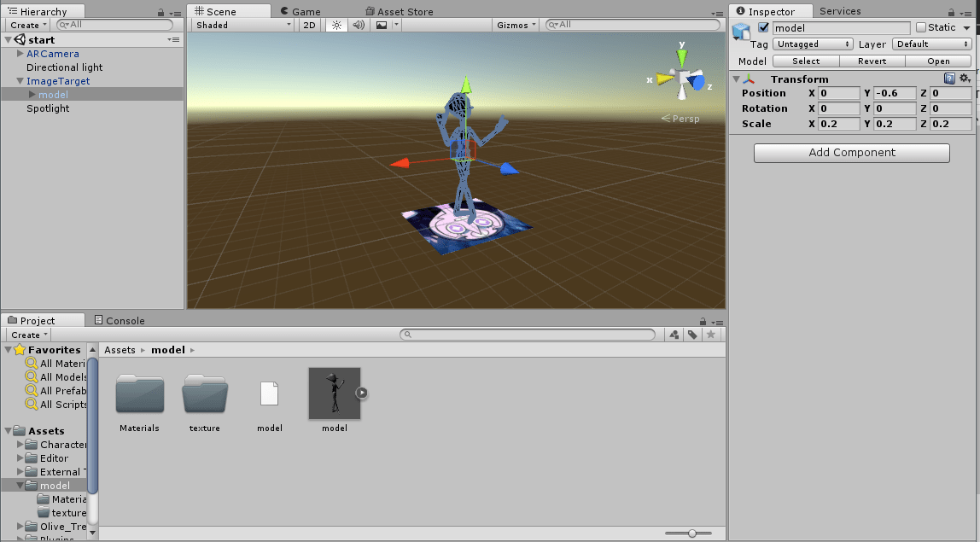980x542 pixels.
Task: Click Add Component button
Action: tap(852, 153)
